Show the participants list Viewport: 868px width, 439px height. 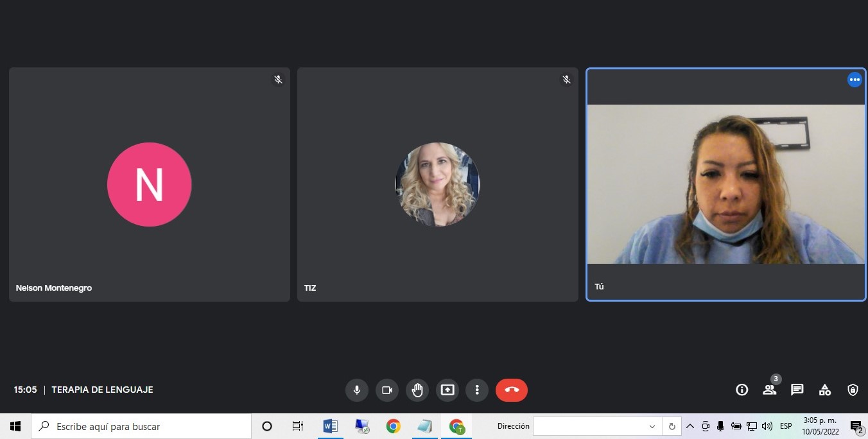coord(769,390)
